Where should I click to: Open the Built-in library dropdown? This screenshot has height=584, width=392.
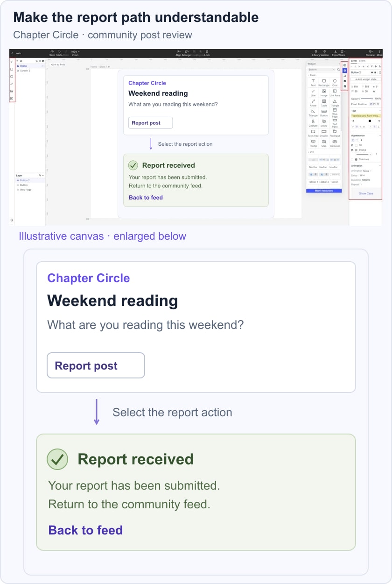tap(321, 70)
